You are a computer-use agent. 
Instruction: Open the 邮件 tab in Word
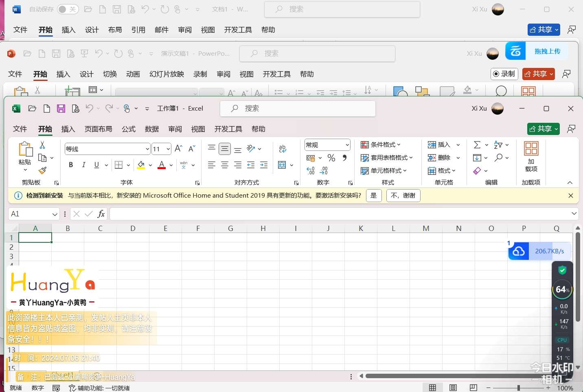coord(162,30)
